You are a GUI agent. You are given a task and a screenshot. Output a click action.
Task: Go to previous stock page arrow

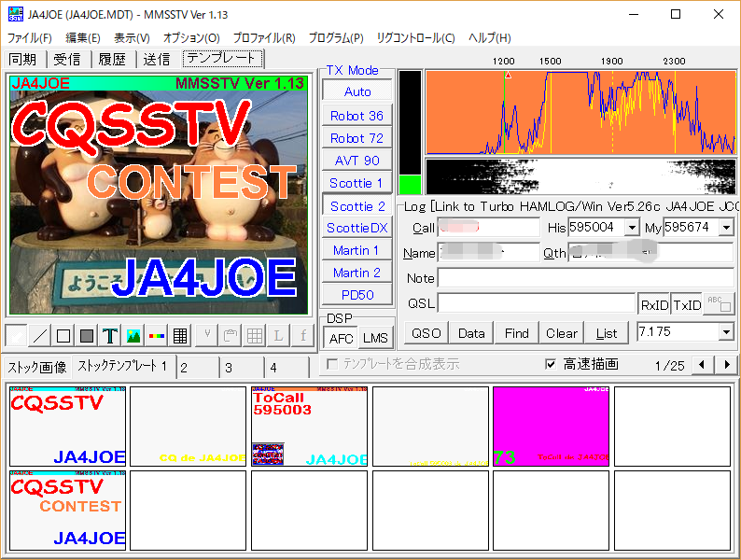pos(702,364)
